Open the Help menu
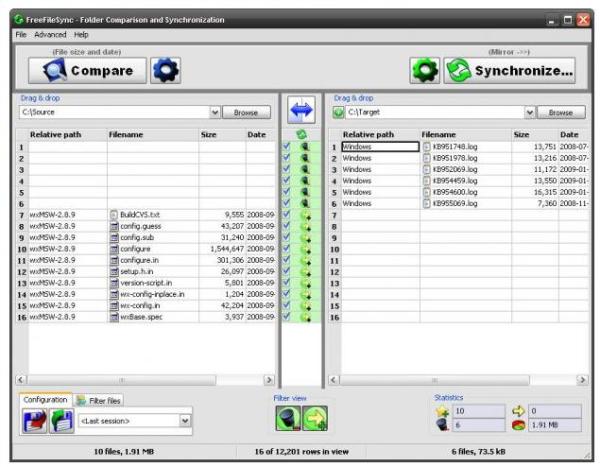 pos(81,35)
